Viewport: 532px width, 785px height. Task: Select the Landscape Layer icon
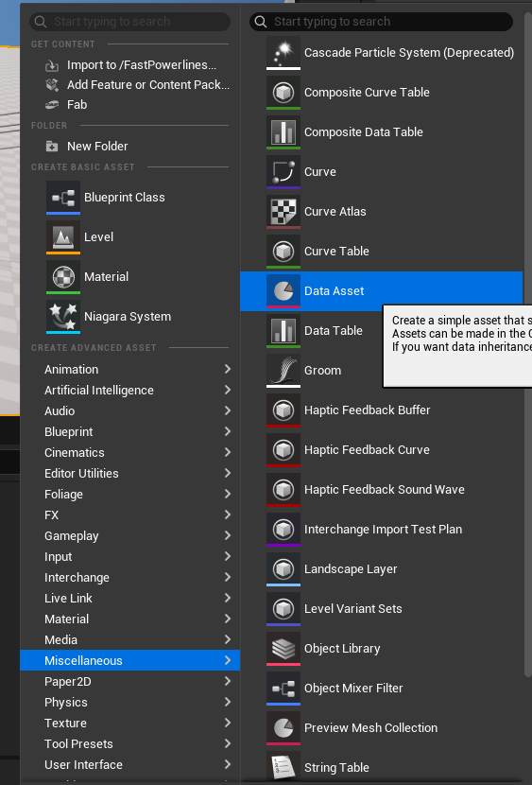pyautogui.click(x=283, y=568)
